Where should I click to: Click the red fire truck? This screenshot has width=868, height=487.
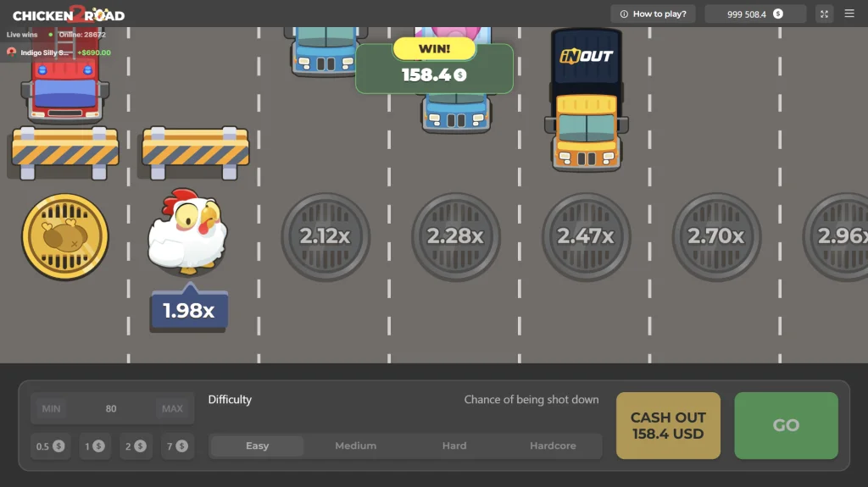click(65, 75)
